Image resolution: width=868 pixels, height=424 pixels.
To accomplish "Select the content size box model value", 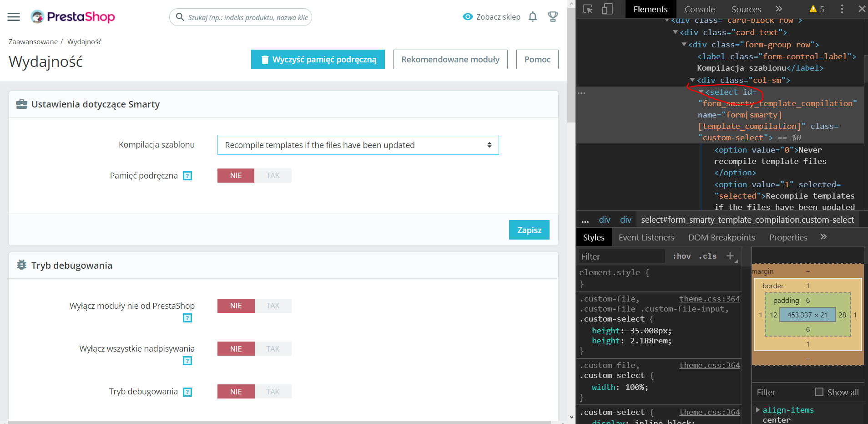I will [x=807, y=315].
